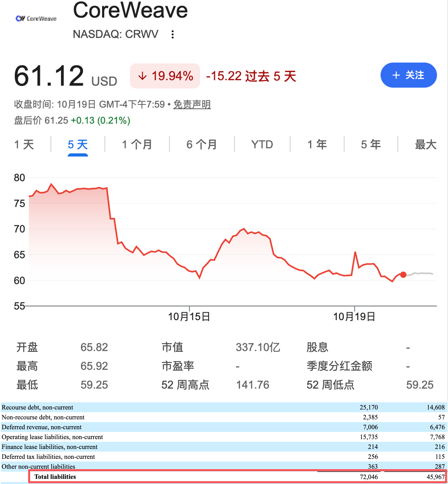Click the value 2,385 in Non-recourse debt row
This screenshot has width=448, height=484.
370,417
